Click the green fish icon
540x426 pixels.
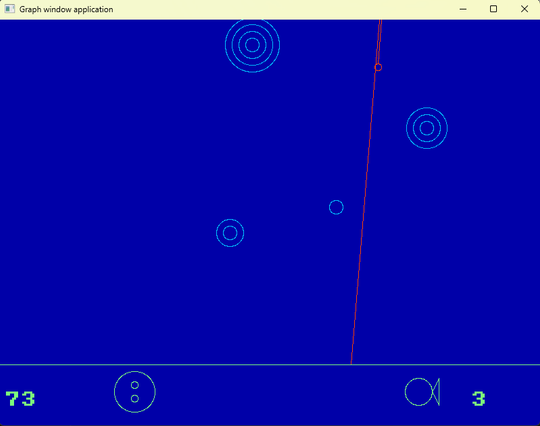pos(422,392)
